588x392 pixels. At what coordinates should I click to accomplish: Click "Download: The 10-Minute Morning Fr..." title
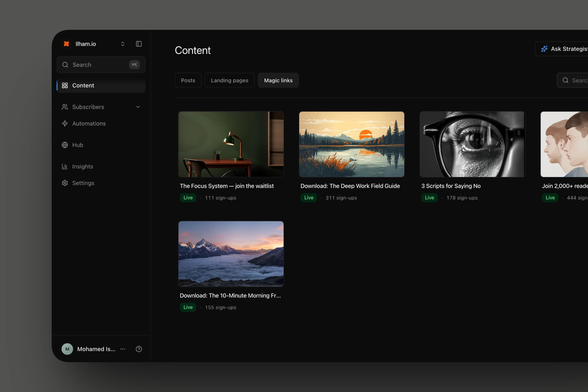[230, 296]
